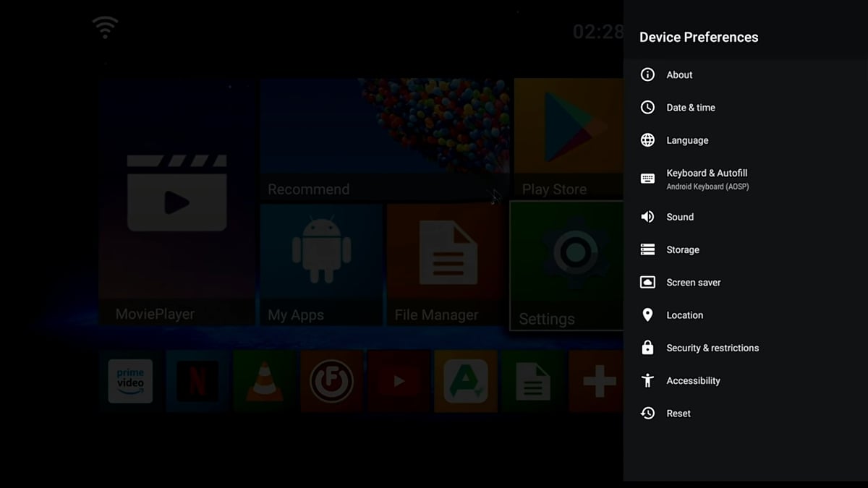Open Keyboard & Autofill settings

tap(746, 179)
